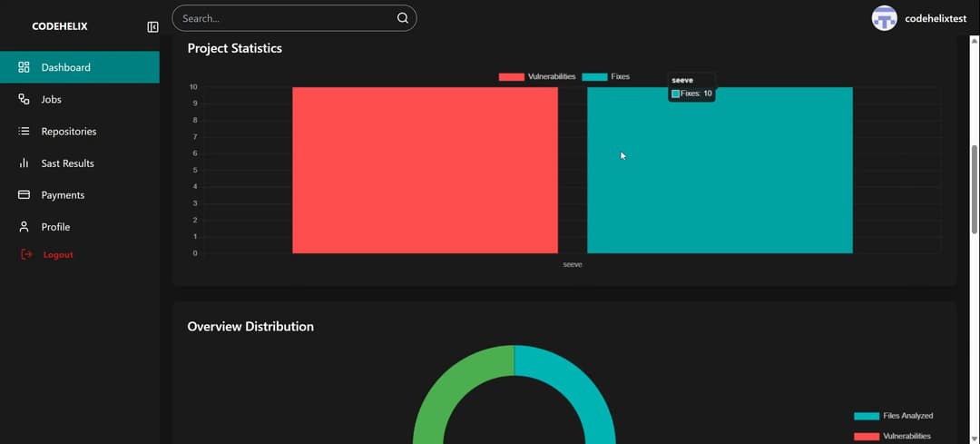980x444 pixels.
Task: Toggle the Fixes legend in Project Statistics
Action: (605, 77)
